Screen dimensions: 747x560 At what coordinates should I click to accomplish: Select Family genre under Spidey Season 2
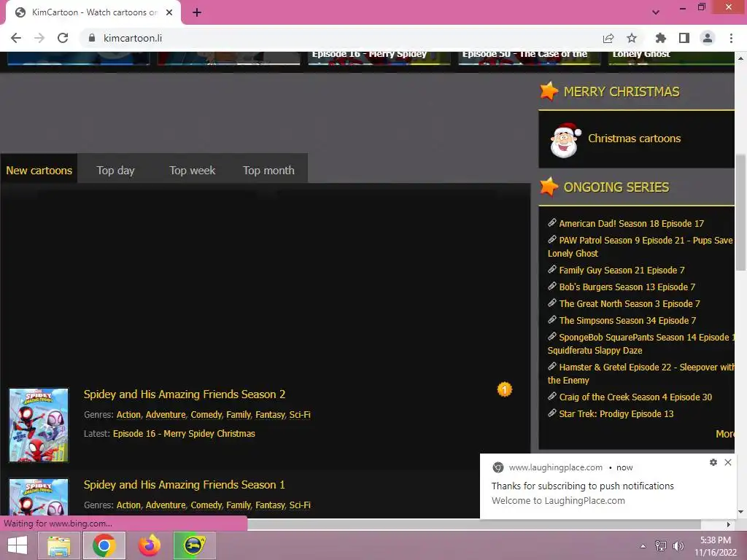tap(239, 414)
